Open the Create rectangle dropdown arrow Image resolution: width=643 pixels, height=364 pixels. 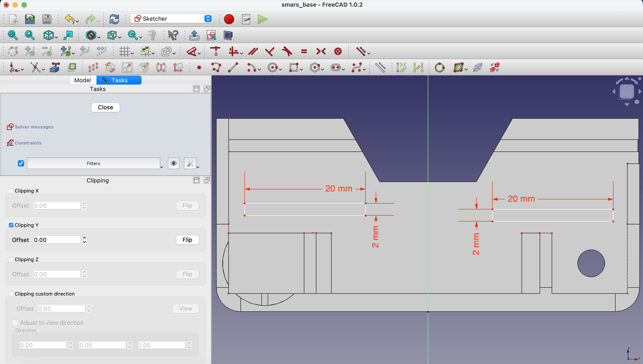(x=301, y=70)
